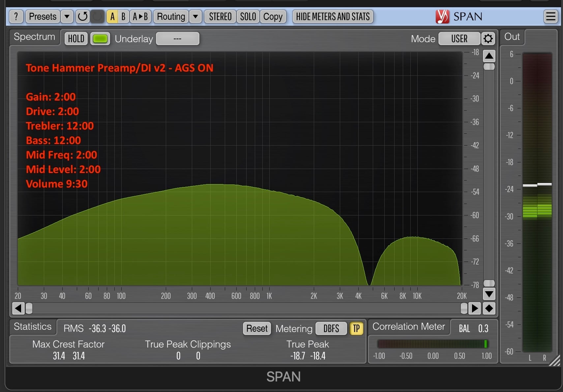Click the Max Crest Factor label

[x=68, y=344]
